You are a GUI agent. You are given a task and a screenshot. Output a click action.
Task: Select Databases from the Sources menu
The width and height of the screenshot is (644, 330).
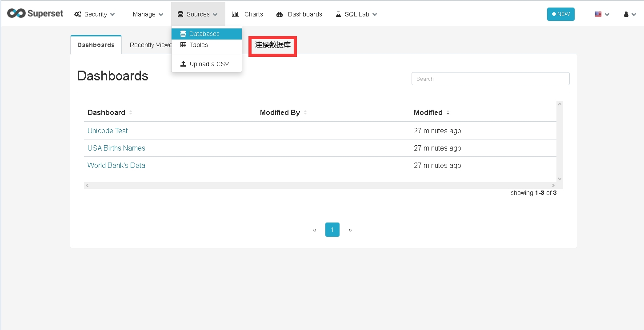(207, 34)
